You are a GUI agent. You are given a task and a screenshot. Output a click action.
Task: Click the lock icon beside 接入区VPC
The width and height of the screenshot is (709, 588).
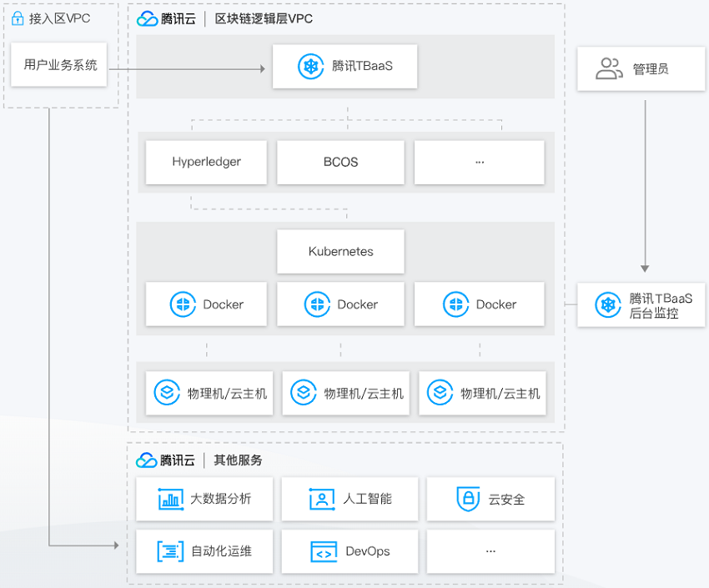[18, 18]
